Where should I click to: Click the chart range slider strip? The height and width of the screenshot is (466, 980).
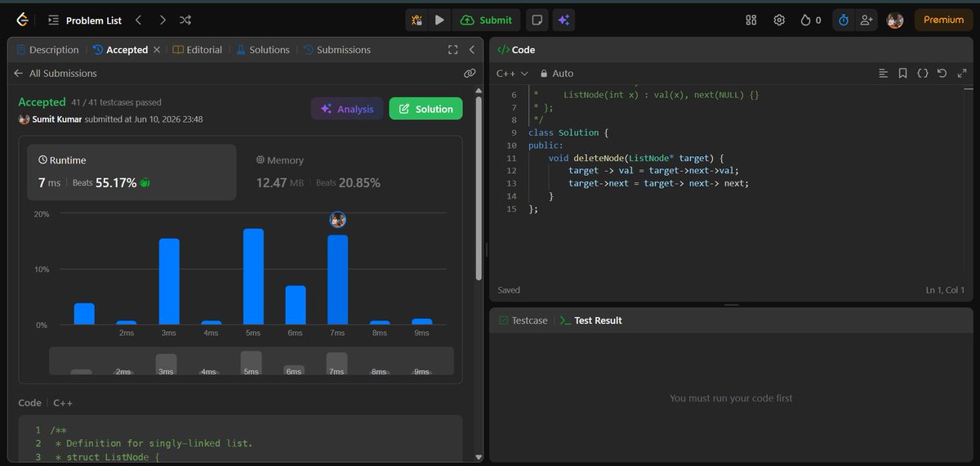tap(252, 361)
